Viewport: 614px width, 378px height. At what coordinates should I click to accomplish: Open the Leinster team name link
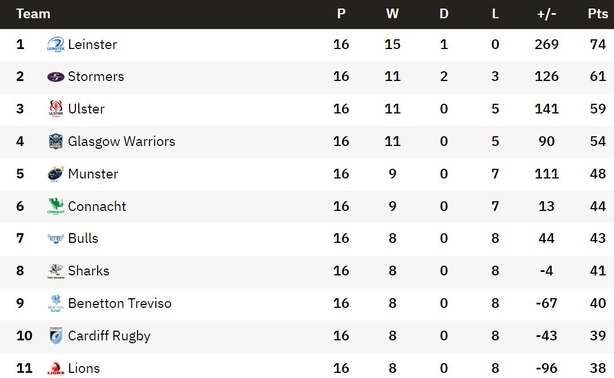[x=92, y=44]
